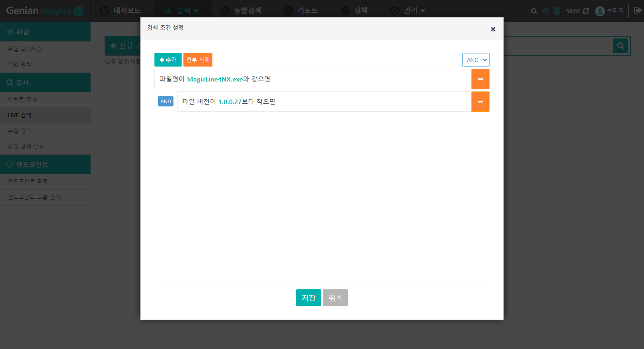Open the 관리자 user profile
The width and height of the screenshot is (644, 349).
tap(609, 11)
